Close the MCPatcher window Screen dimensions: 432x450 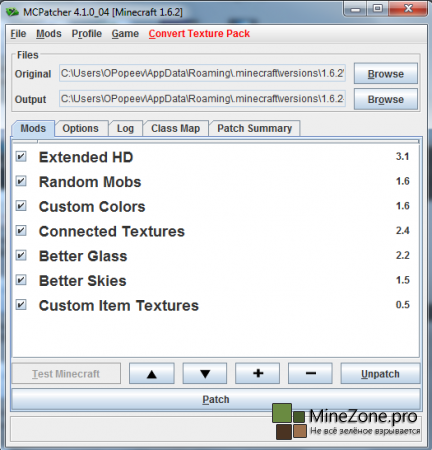coord(408,9)
